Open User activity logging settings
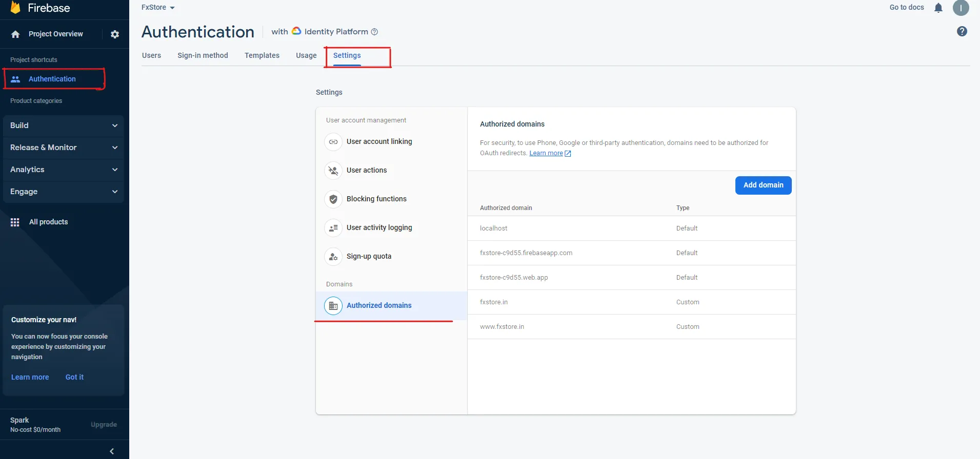 [x=391, y=228]
